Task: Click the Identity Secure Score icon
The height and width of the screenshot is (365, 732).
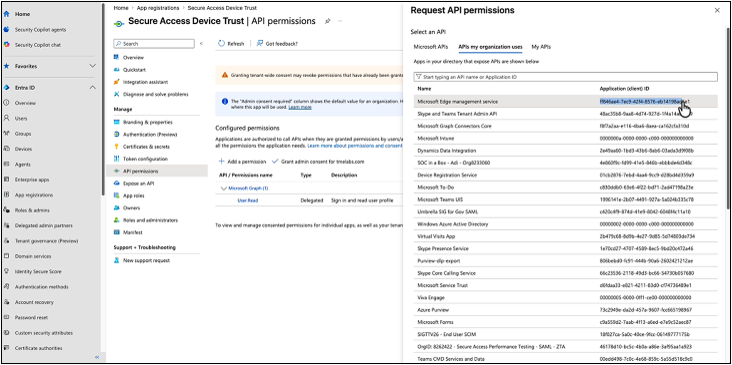Action: pos(7,271)
